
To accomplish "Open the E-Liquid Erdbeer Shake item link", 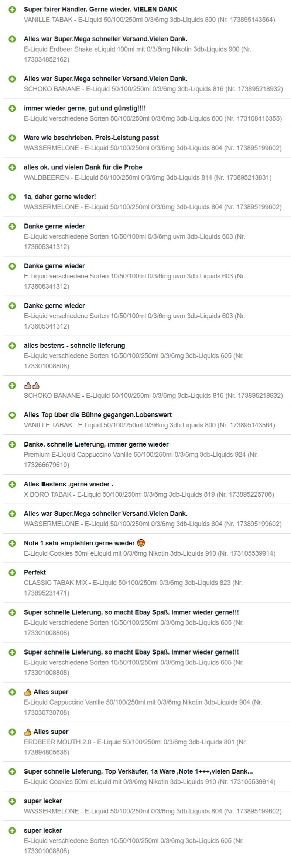I will pyautogui.click(x=138, y=54).
